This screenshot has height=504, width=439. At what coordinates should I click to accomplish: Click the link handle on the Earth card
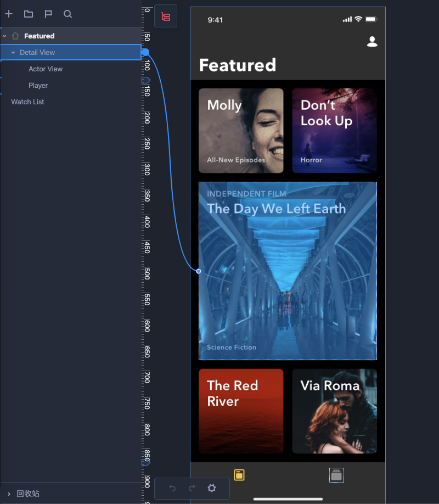pyautogui.click(x=199, y=271)
